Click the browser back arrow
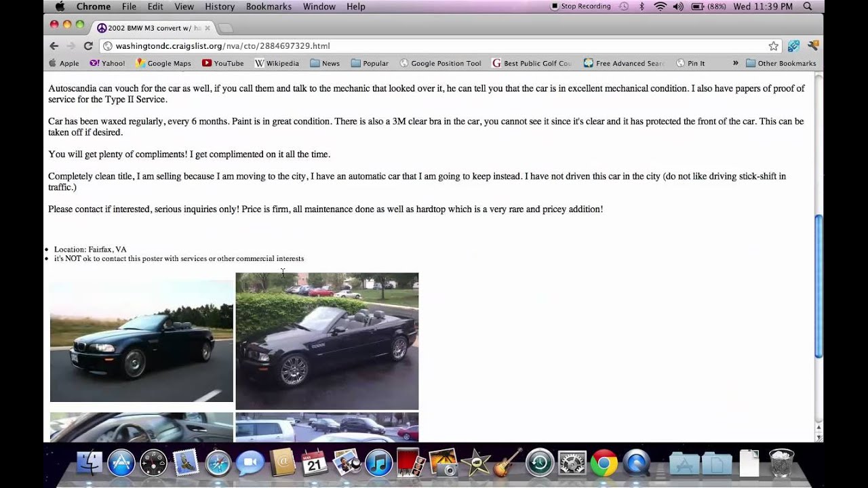The width and height of the screenshot is (868, 488). (54, 45)
